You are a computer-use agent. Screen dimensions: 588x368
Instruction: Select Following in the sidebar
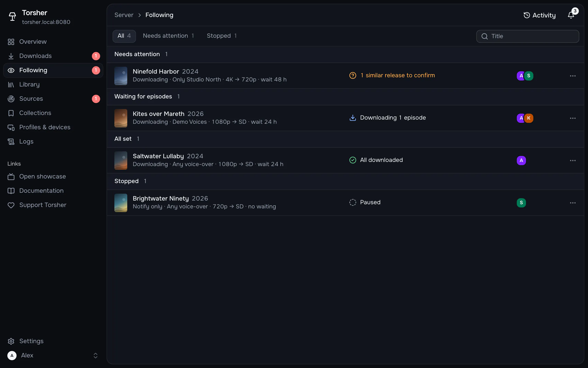click(53, 70)
